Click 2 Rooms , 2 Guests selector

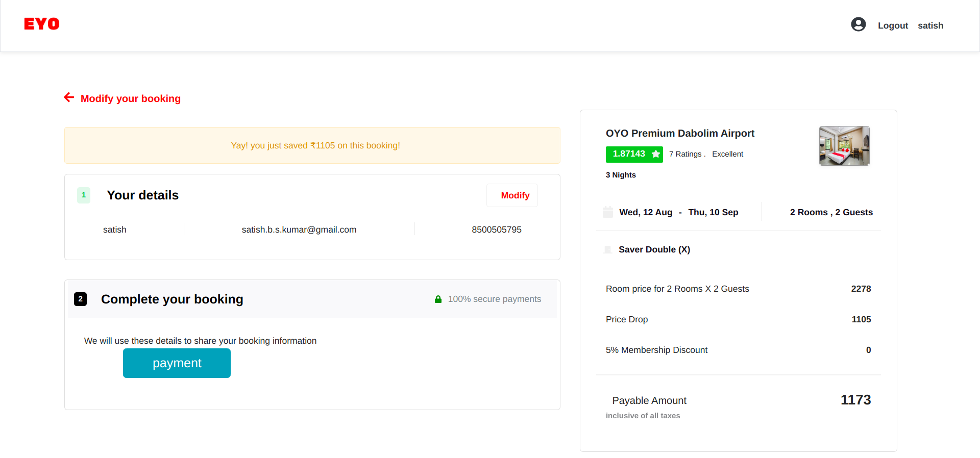tap(831, 212)
